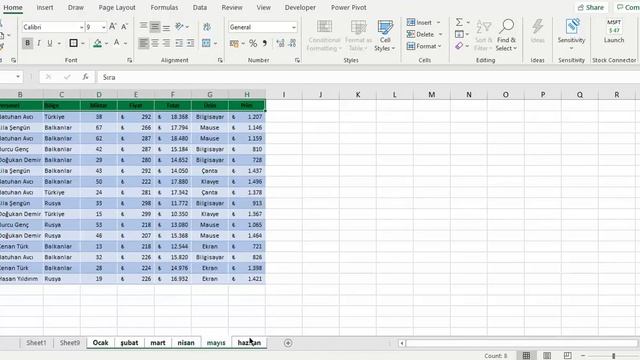Click the Merge & Center icon
The image size is (640, 360).
coord(206,43)
